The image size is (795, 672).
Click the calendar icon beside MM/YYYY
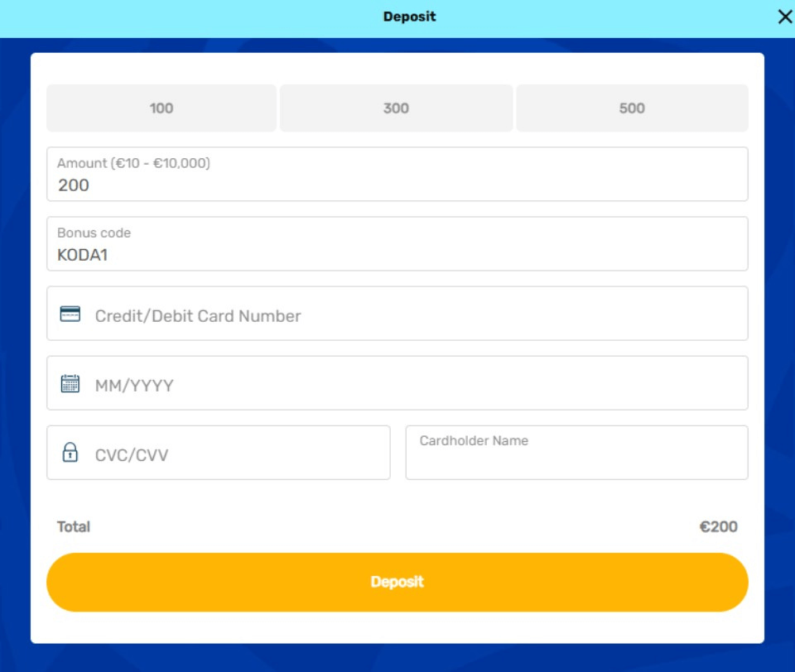(x=70, y=384)
